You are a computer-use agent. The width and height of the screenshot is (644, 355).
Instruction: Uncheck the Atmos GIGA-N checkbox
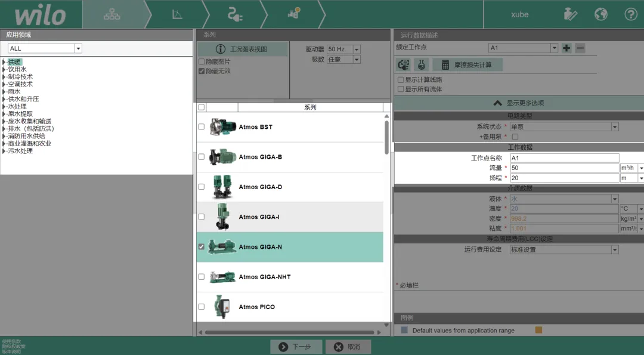[x=202, y=246]
